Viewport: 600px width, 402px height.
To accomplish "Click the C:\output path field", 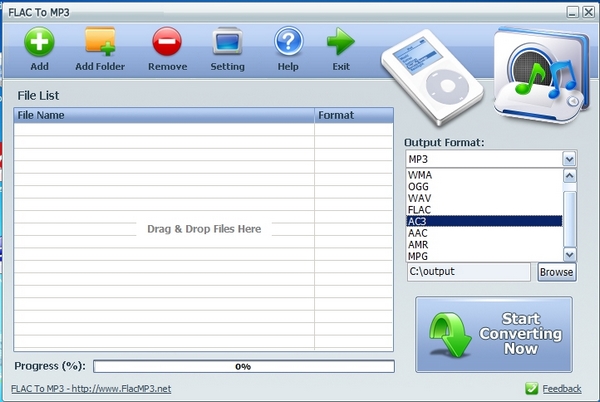I will 469,272.
